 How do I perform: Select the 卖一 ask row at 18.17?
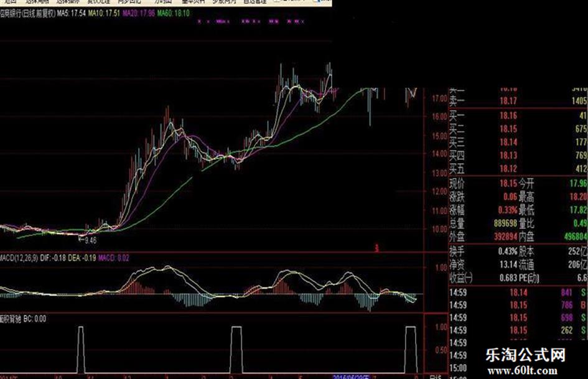518,101
